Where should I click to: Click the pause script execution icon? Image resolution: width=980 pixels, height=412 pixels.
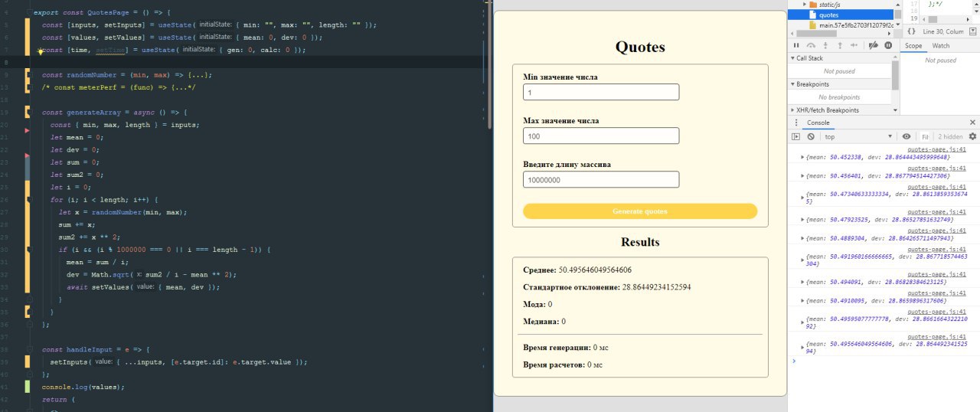(x=797, y=45)
